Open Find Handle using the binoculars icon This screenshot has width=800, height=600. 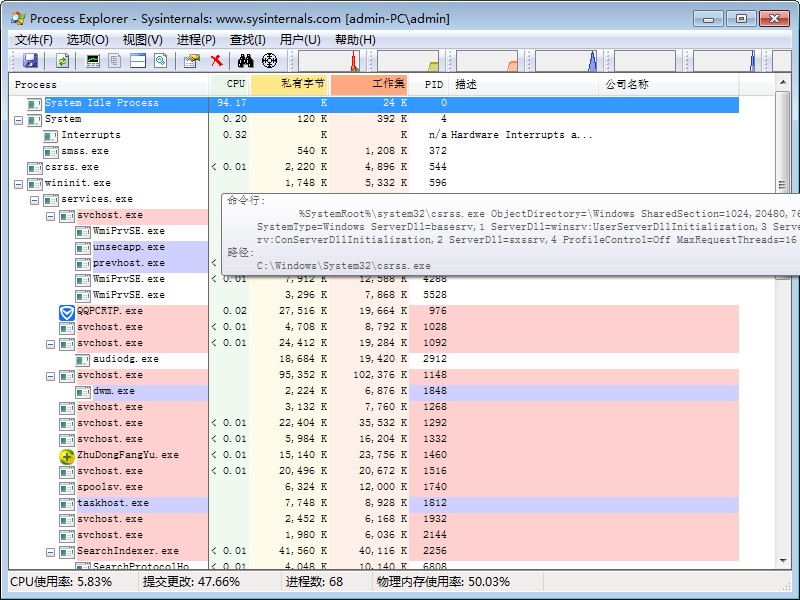[245, 61]
